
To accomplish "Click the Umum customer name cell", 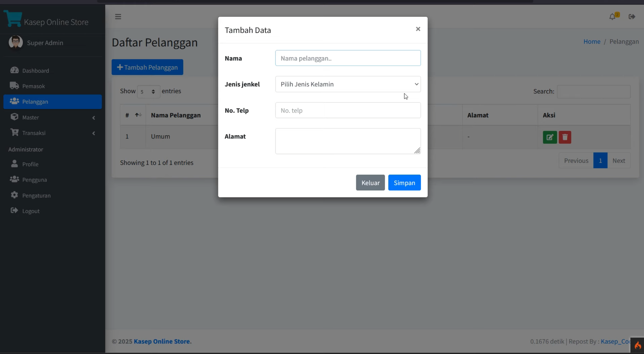I will (160, 136).
